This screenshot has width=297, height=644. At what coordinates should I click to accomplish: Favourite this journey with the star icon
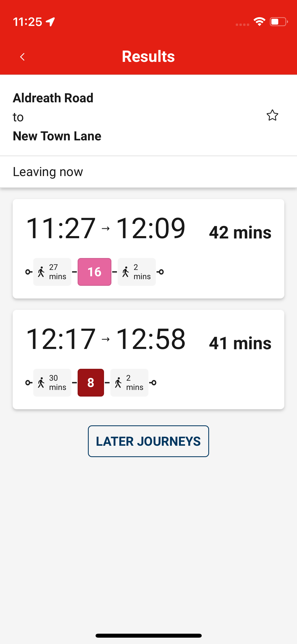tap(272, 115)
